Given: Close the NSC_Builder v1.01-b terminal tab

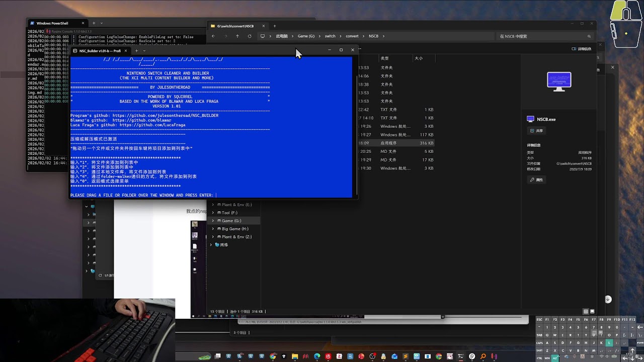Looking at the screenshot, I should point(126,50).
